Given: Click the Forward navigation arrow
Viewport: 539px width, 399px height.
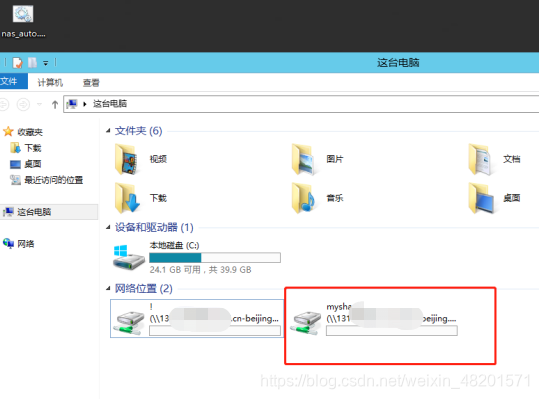Looking at the screenshot, I should point(23,104).
